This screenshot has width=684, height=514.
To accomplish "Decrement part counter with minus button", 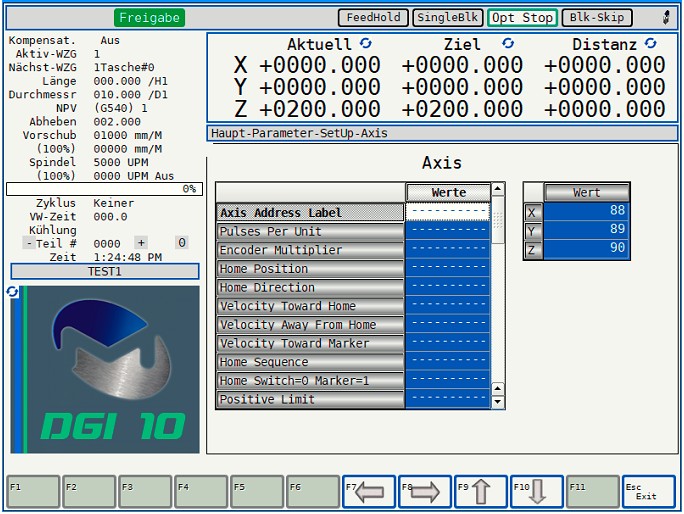I will (x=29, y=243).
